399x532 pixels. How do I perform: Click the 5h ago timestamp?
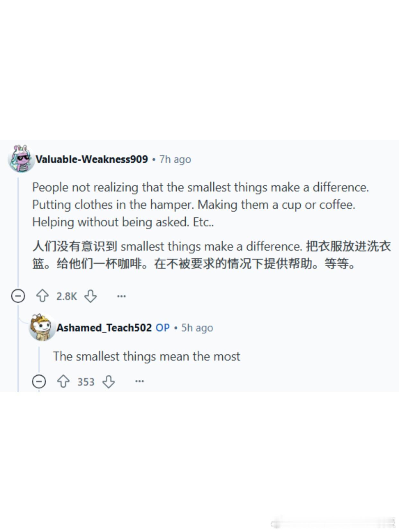197,328
